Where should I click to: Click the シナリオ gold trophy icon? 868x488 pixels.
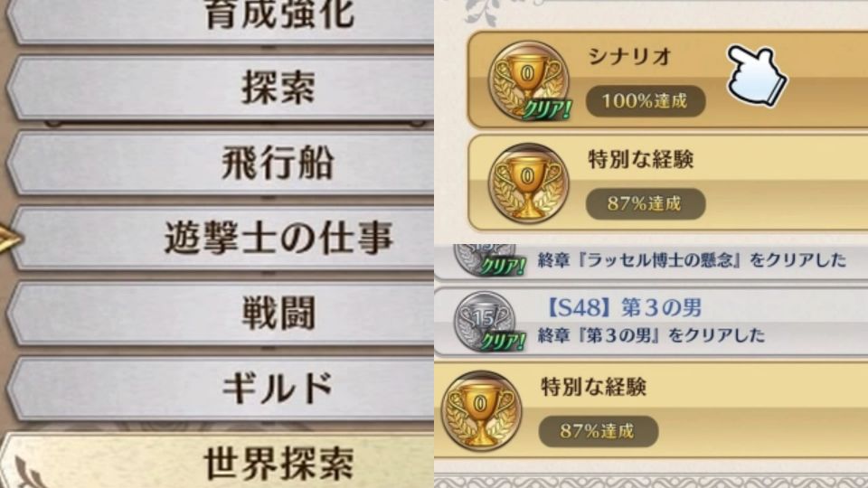pyautogui.click(x=529, y=80)
